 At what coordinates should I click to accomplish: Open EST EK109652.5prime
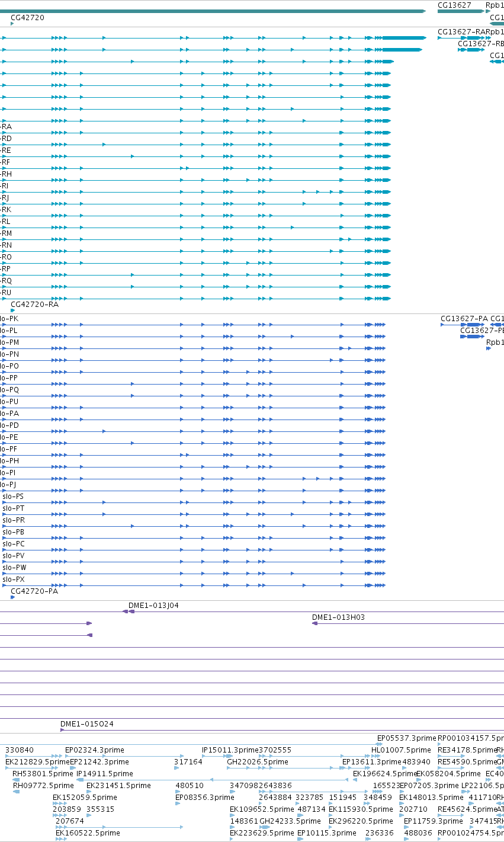262,809
